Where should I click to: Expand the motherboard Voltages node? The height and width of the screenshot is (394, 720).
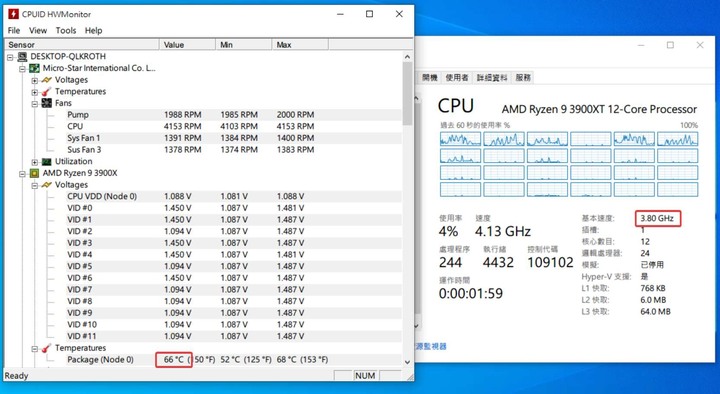35,80
